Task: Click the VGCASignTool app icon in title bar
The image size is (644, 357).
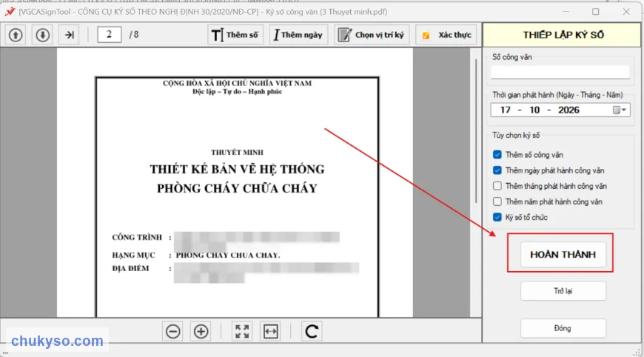Action: click(10, 12)
